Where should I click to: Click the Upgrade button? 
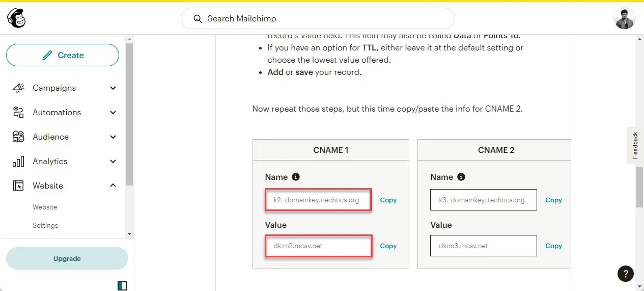[x=67, y=258]
